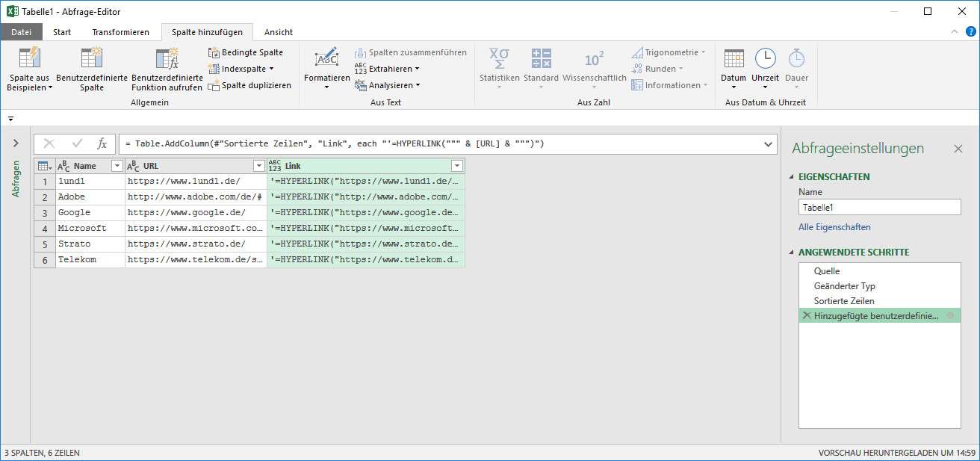This screenshot has height=461, width=980.
Task: Open the Name column filter dropdown
Action: tap(117, 166)
